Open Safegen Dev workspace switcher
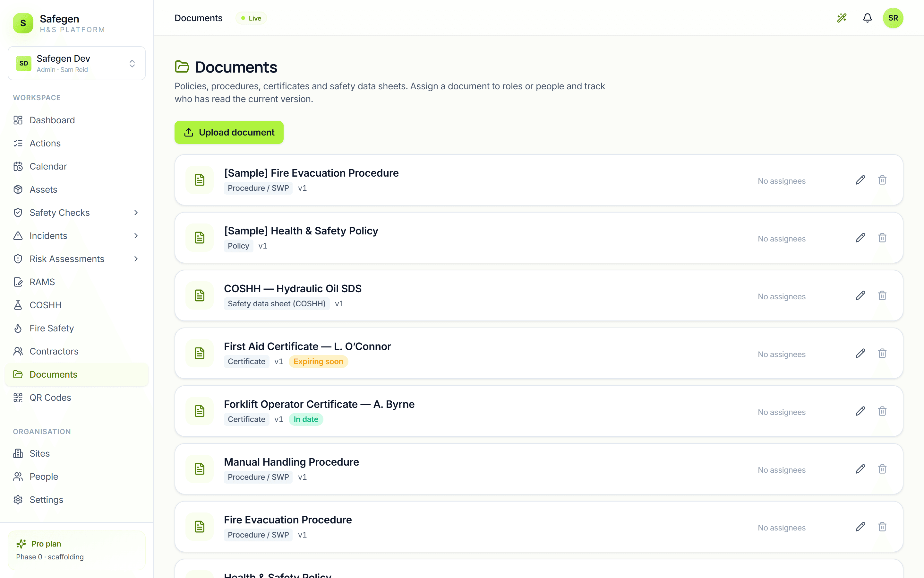Image resolution: width=924 pixels, height=578 pixels. 77,64
